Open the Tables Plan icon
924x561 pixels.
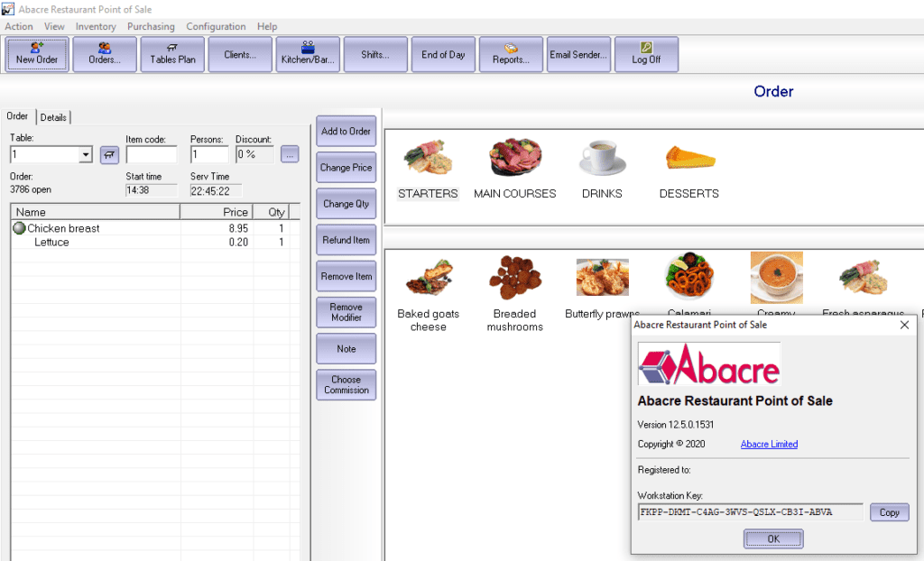(x=171, y=54)
